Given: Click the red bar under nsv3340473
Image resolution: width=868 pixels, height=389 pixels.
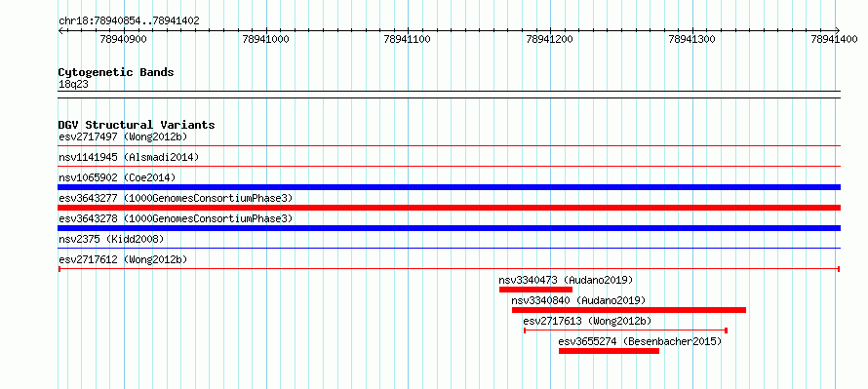Looking at the screenshot, I should (x=535, y=290).
